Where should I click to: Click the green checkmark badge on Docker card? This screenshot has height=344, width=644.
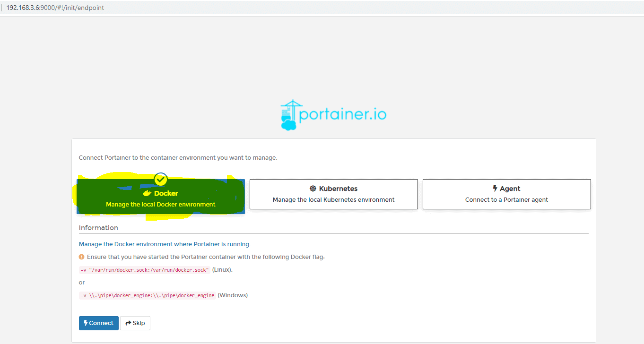pyautogui.click(x=160, y=179)
